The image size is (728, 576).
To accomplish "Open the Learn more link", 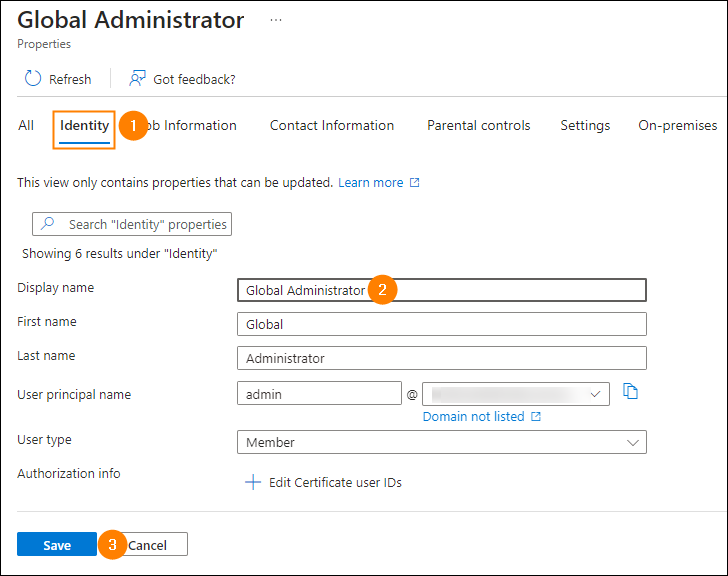I will [x=370, y=183].
